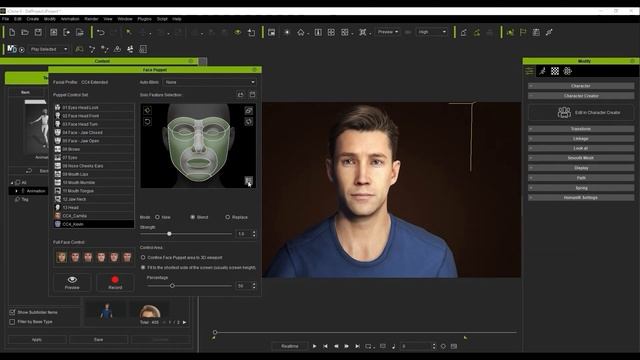640x360 pixels.
Task: Open the Plugins menu
Action: click(144, 19)
